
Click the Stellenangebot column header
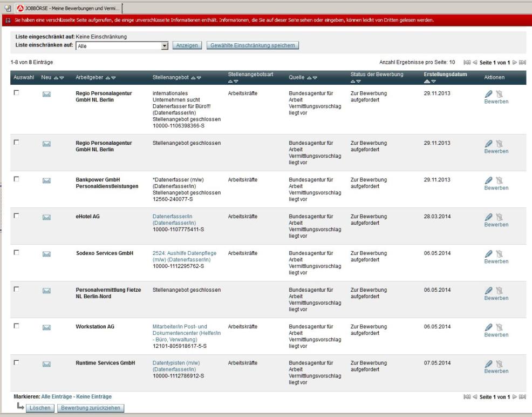pyautogui.click(x=171, y=78)
